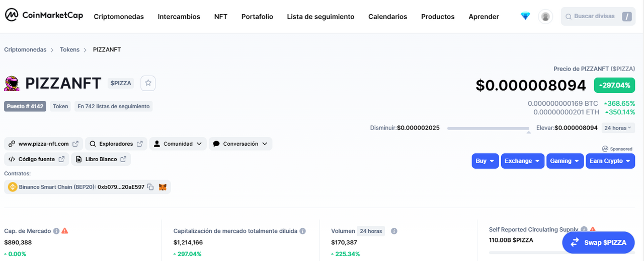644x261 pixels.
Task: Add token to MetaMask via fox icon
Action: (163, 187)
